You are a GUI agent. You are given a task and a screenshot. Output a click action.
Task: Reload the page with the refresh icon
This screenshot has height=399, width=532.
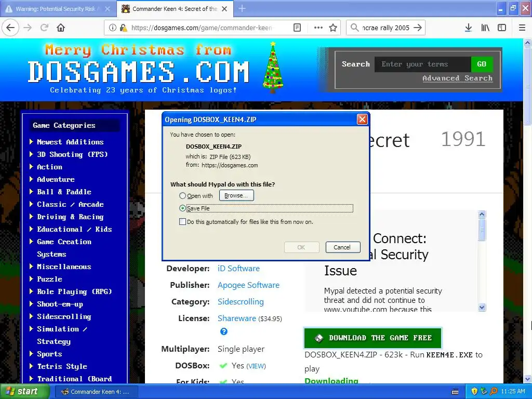pos(44,28)
